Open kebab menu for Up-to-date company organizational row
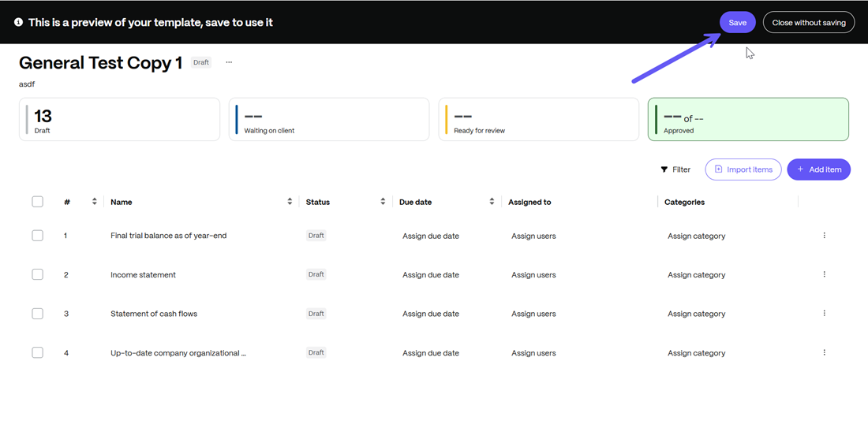The height and width of the screenshot is (428, 868). coord(824,352)
